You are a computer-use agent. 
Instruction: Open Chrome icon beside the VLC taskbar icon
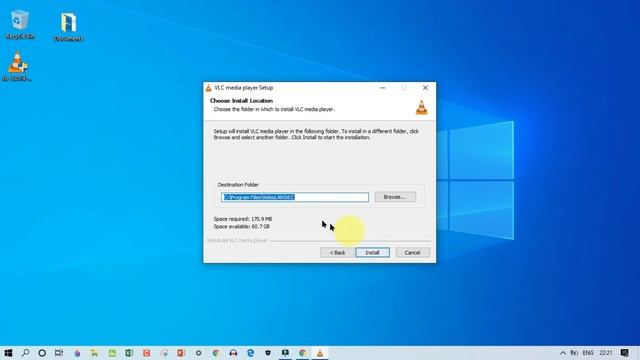(x=302, y=353)
